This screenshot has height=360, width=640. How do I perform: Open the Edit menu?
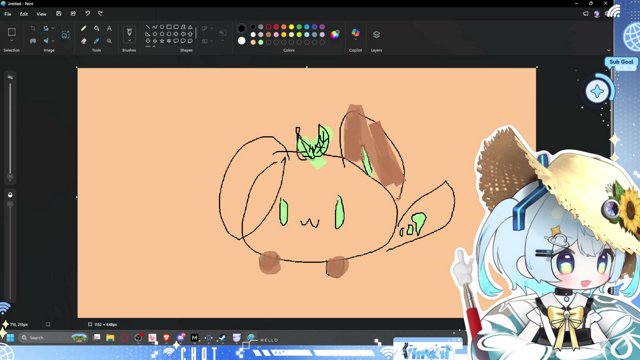tap(24, 14)
